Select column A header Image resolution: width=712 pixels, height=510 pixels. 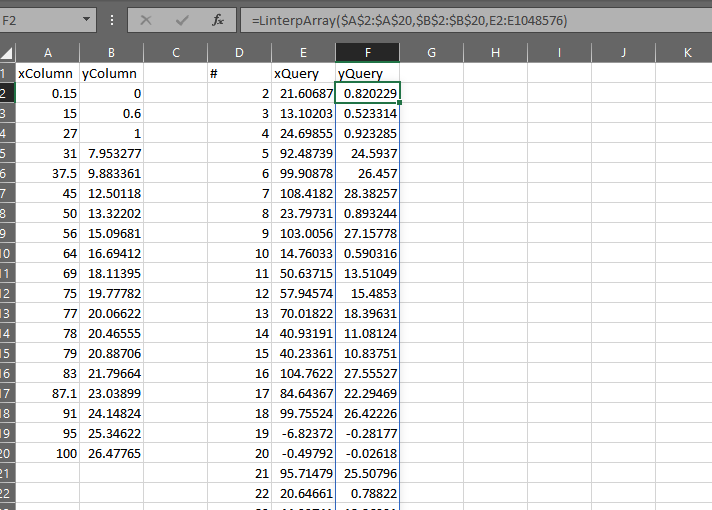coord(48,53)
